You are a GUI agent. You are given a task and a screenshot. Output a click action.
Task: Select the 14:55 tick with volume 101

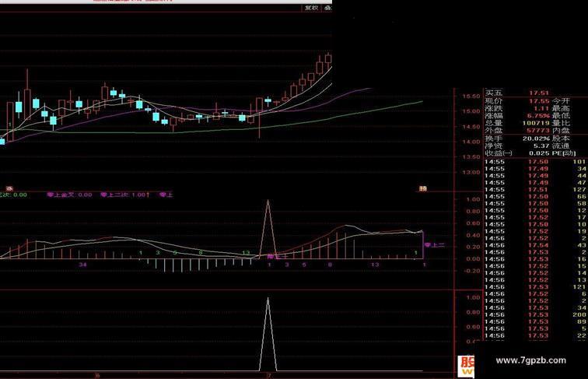tap(535, 162)
